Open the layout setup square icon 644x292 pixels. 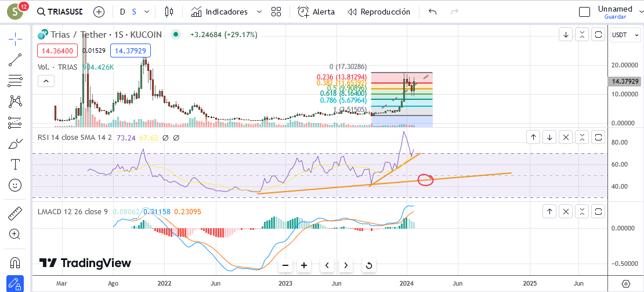584,12
